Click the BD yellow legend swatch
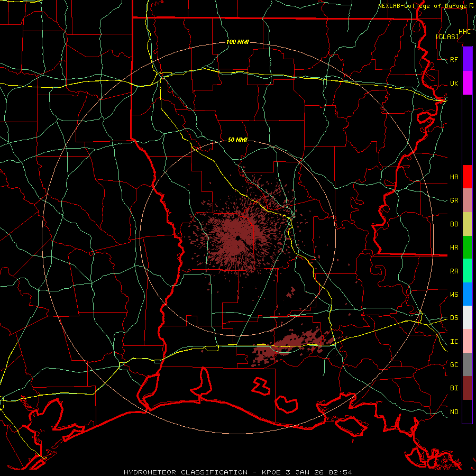This screenshot has width=476, height=476. pos(467,224)
